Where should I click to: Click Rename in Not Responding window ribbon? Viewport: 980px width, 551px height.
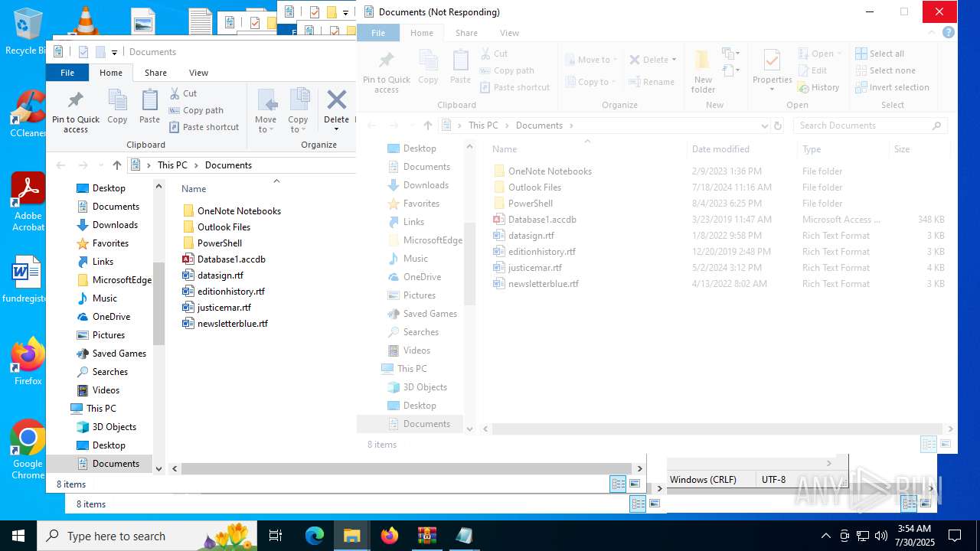tap(652, 82)
